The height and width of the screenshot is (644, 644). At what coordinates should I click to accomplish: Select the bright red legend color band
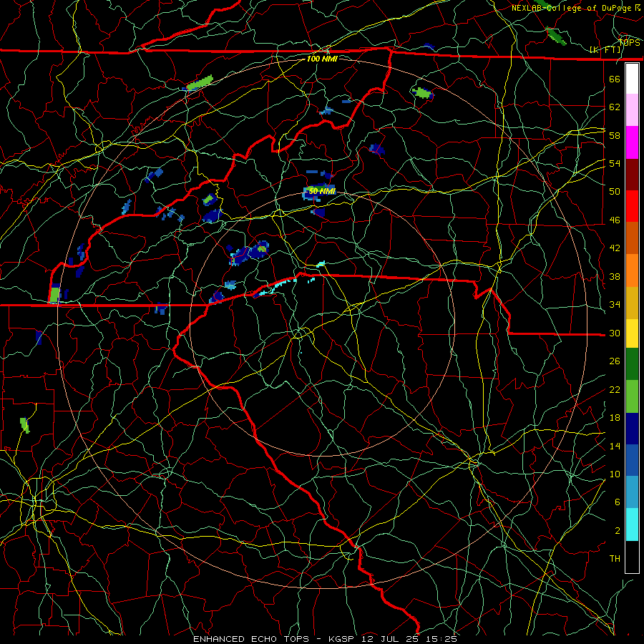(x=632, y=206)
